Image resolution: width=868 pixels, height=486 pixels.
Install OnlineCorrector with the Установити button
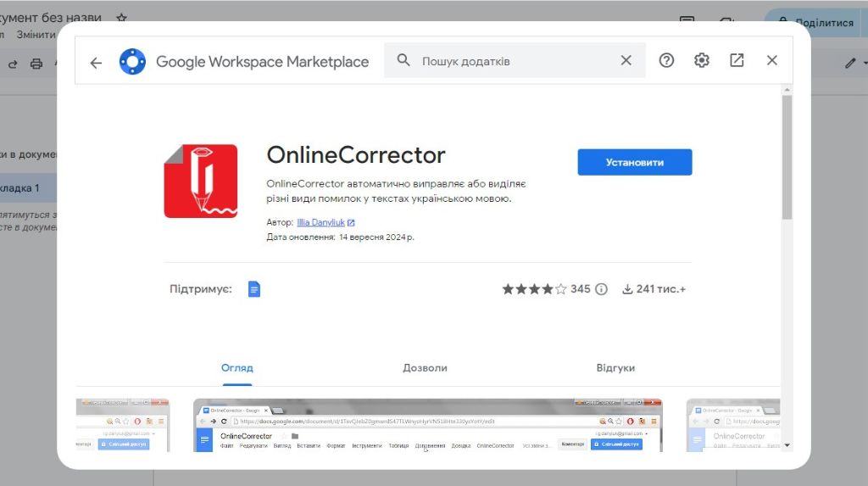click(x=635, y=162)
